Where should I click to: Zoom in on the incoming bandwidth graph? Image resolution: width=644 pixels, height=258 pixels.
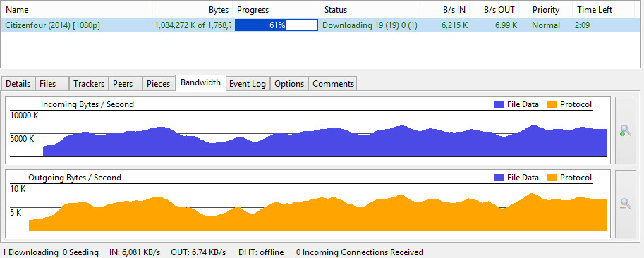click(625, 131)
